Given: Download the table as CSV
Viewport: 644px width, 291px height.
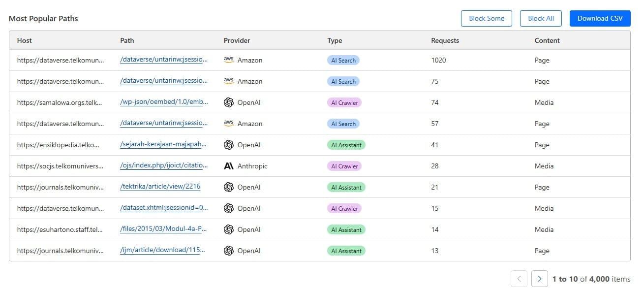Looking at the screenshot, I should (600, 18).
